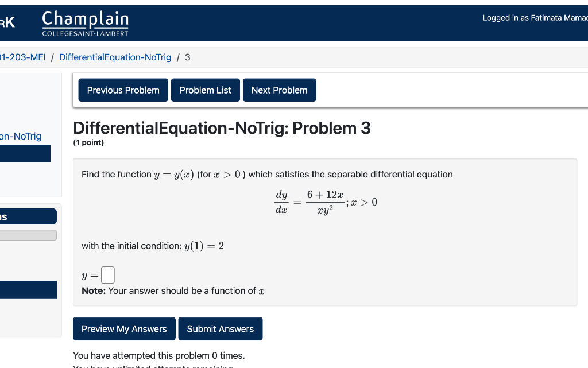588x368 pixels.
Task: Select the on-NoTrig set link in sidebar
Action: (21, 136)
